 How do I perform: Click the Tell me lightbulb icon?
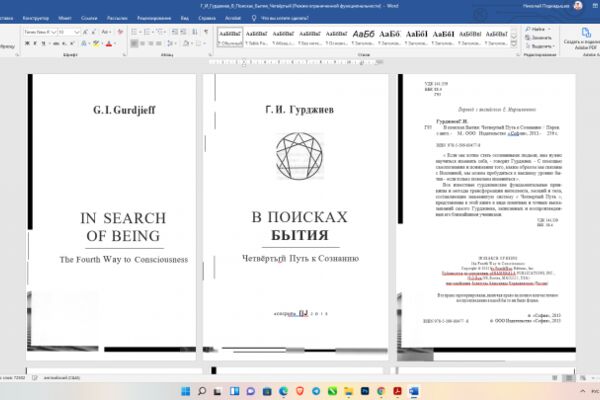[254, 18]
